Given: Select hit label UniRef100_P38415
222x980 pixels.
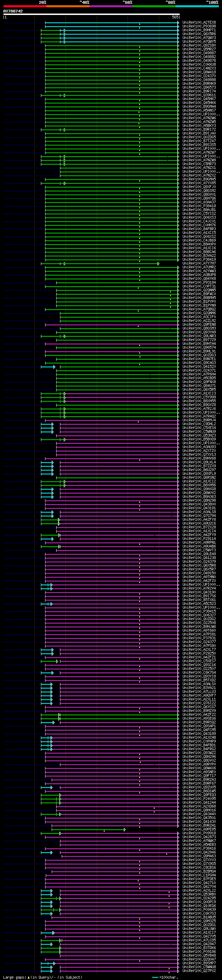Looking at the screenshot, I should pyautogui.click(x=199, y=612).
